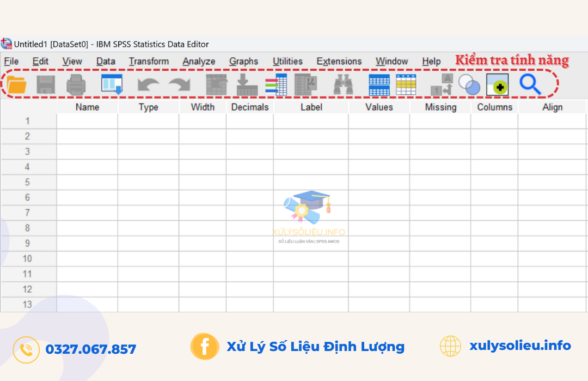Open the Graphs menu
The image size is (588, 381).
244,61
